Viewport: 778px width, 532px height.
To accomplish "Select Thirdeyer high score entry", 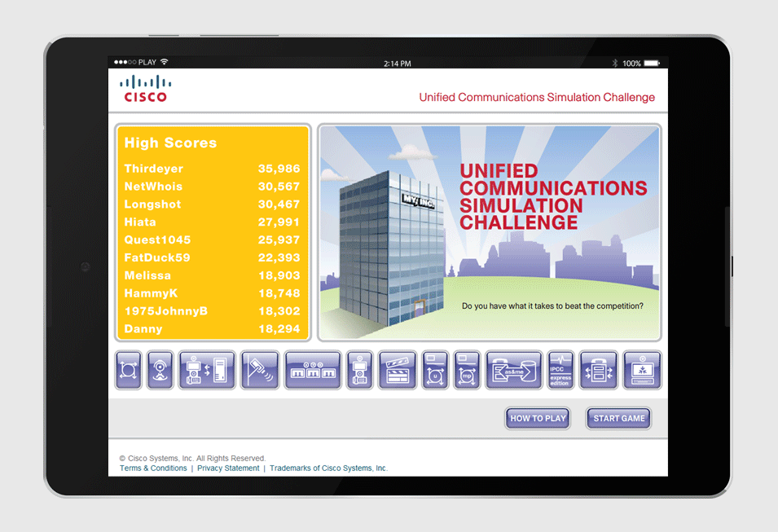I will (213, 169).
